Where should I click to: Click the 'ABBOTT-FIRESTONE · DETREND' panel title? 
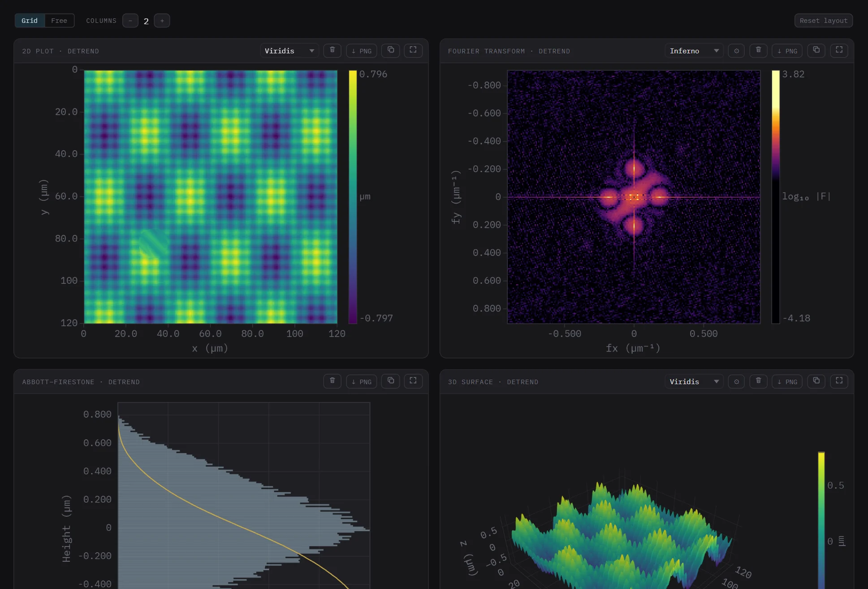(x=81, y=382)
